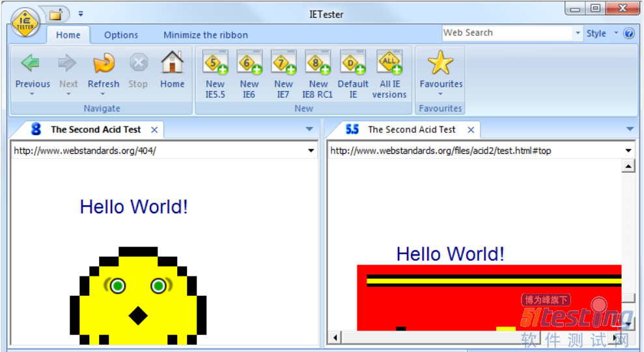Select the Home ribbon tab
The image size is (644, 352).
click(x=68, y=35)
